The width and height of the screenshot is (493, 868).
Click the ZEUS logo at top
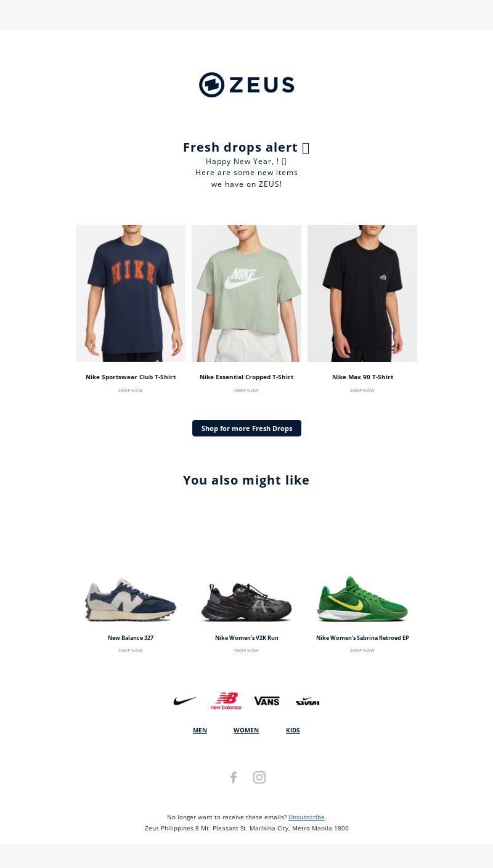pos(246,84)
